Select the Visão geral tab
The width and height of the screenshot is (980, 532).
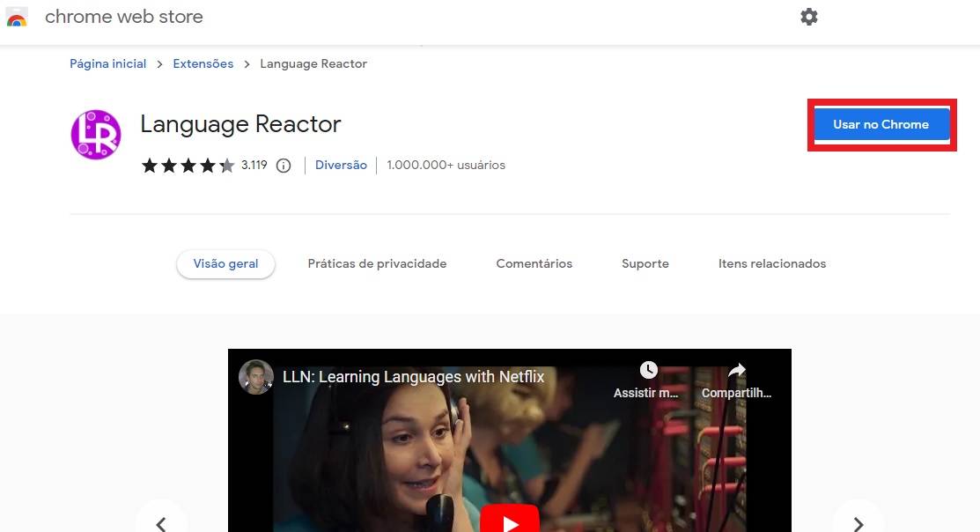click(225, 264)
